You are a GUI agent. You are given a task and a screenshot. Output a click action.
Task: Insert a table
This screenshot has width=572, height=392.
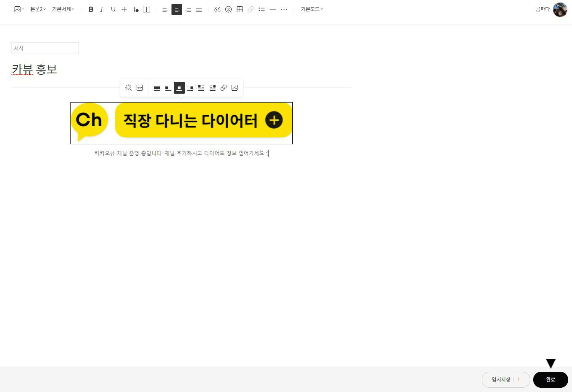click(x=240, y=9)
